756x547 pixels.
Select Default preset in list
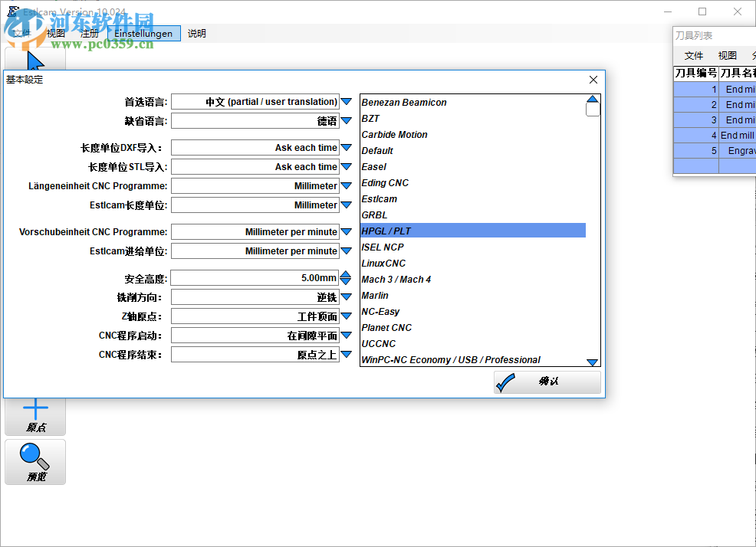click(x=473, y=150)
